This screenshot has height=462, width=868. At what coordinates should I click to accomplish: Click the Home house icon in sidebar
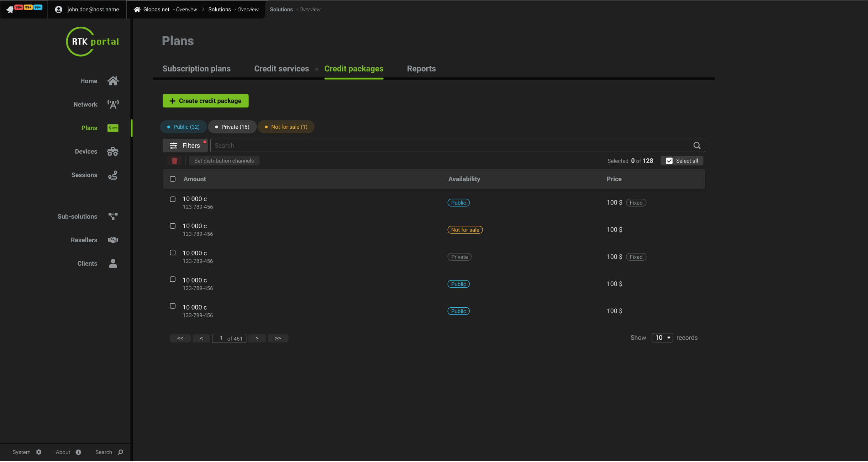113,81
